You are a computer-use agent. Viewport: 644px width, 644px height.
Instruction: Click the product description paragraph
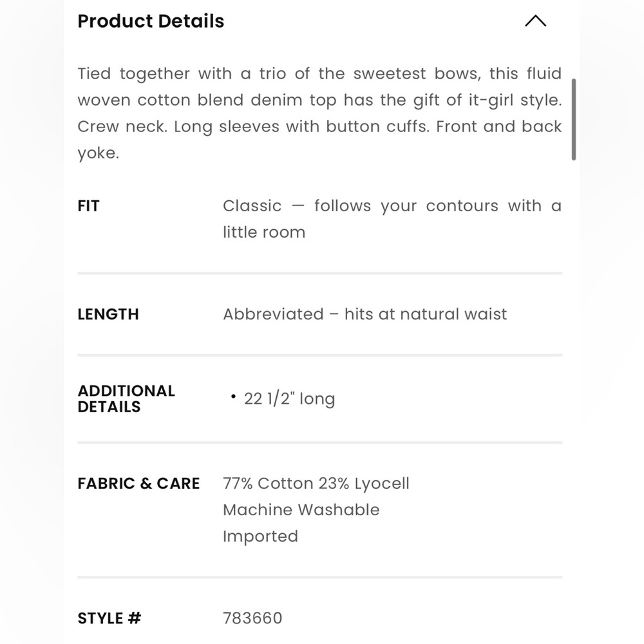(x=320, y=113)
